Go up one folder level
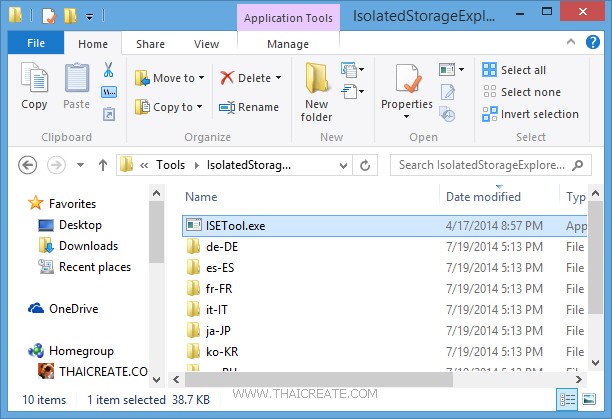This screenshot has width=612, height=419. tap(103, 165)
